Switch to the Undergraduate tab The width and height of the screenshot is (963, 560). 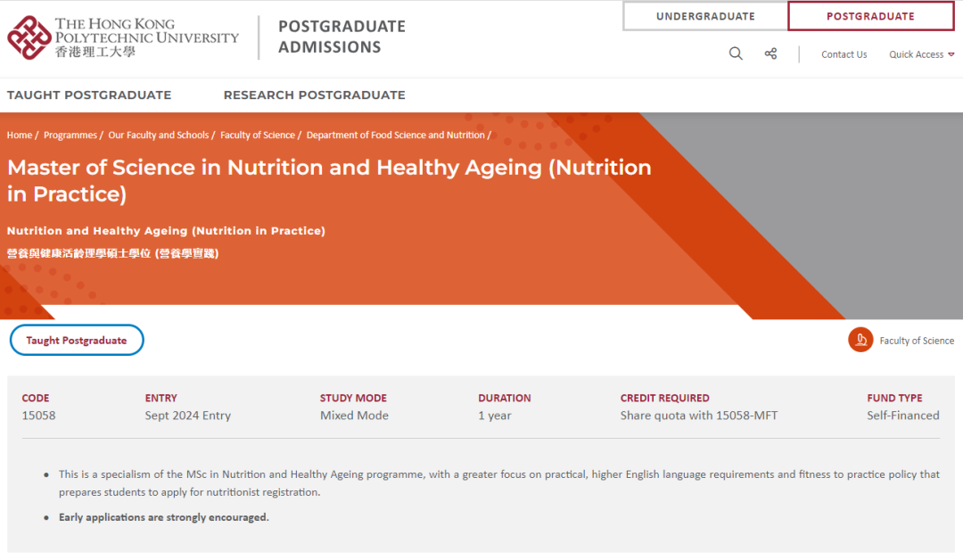705,17
